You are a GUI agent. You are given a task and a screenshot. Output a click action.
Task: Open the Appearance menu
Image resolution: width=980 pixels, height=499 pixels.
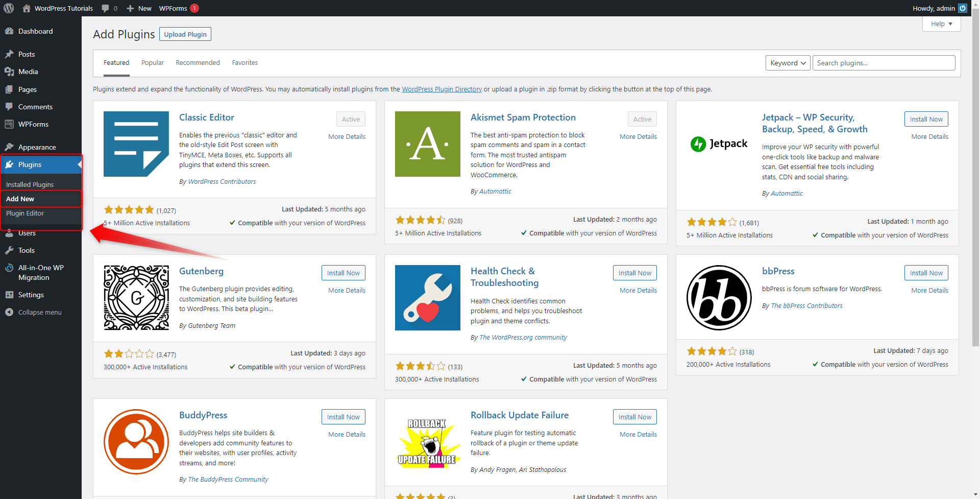pyautogui.click(x=41, y=147)
